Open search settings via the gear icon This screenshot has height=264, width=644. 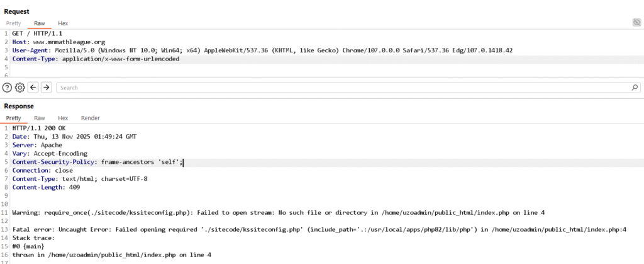coord(19,88)
